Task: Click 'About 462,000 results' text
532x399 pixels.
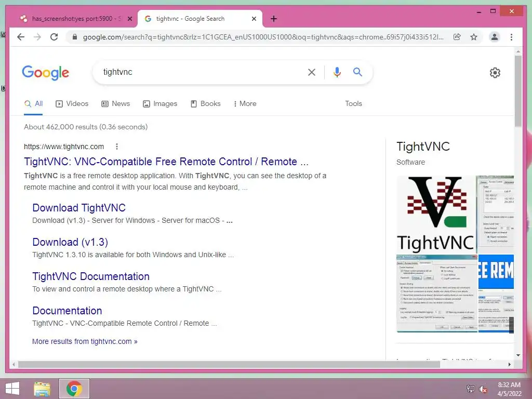Action: tap(86, 127)
